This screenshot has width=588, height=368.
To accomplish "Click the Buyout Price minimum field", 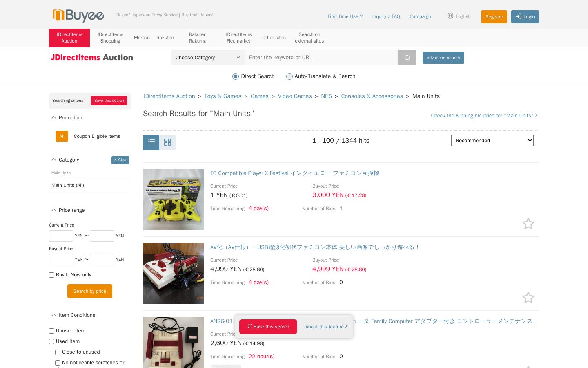I will 61,260.
